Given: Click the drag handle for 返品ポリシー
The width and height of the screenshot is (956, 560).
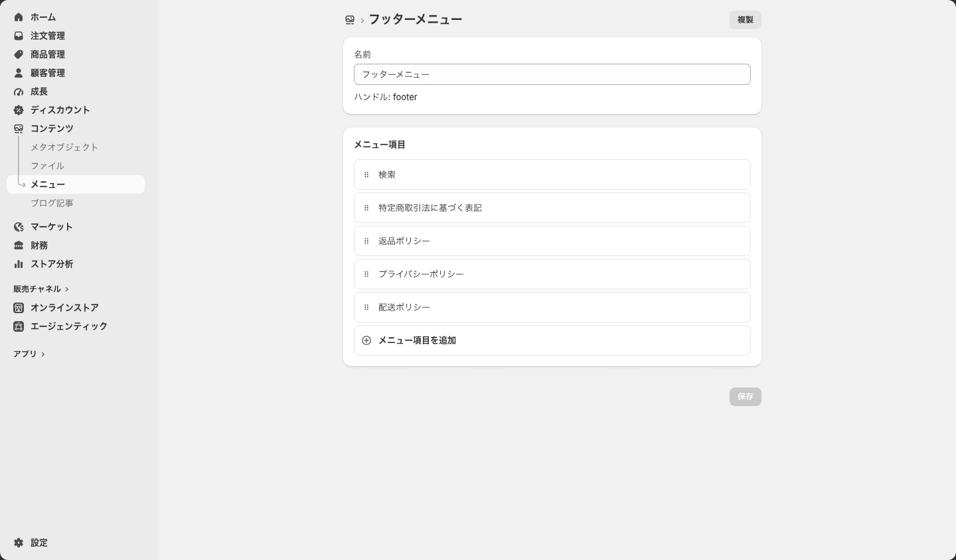Looking at the screenshot, I should 366,241.
